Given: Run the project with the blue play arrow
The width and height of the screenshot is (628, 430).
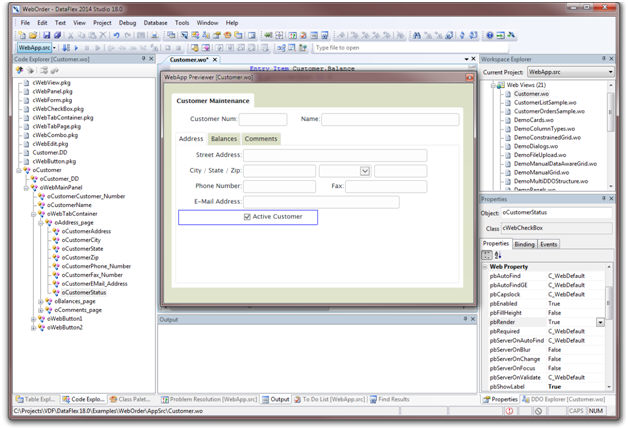Looking at the screenshot, I should click(76, 48).
